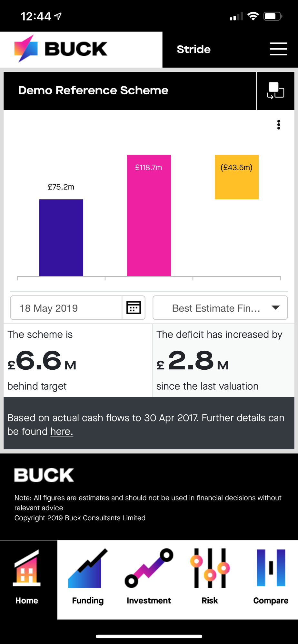Follow the "here." details link

[x=62, y=431]
